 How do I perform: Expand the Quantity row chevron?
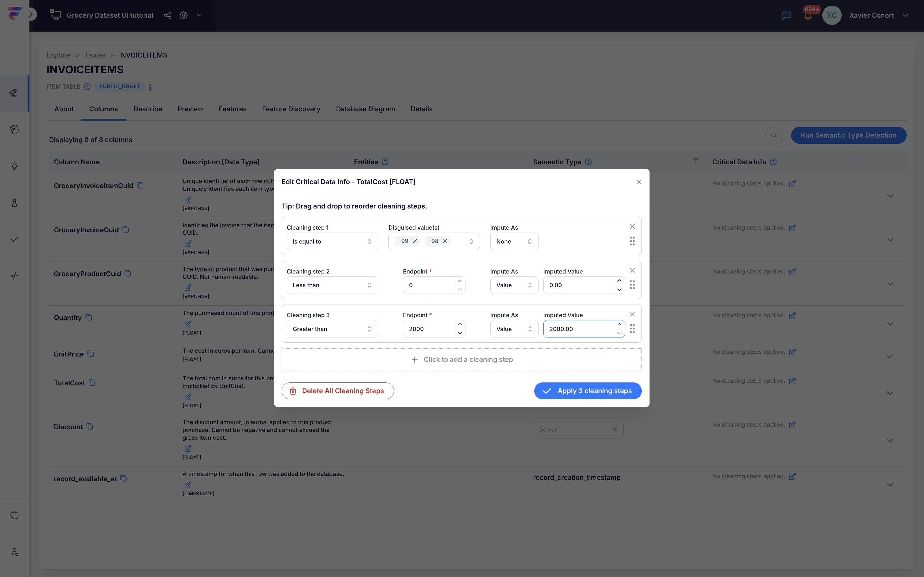pos(890,324)
